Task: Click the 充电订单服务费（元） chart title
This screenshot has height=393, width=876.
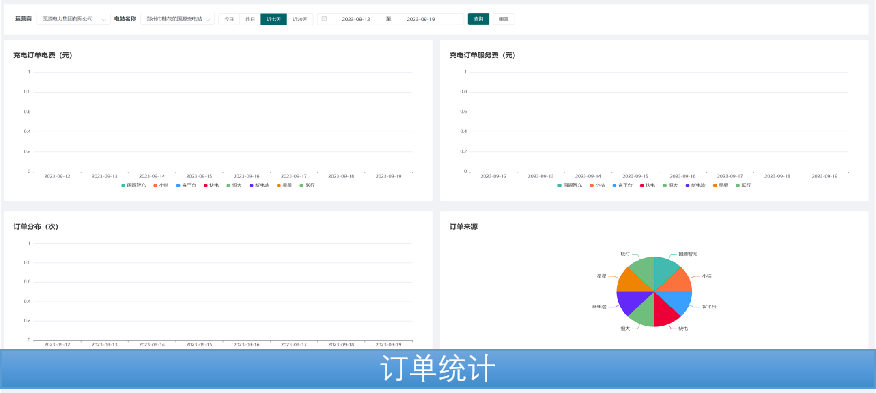Action: click(482, 55)
